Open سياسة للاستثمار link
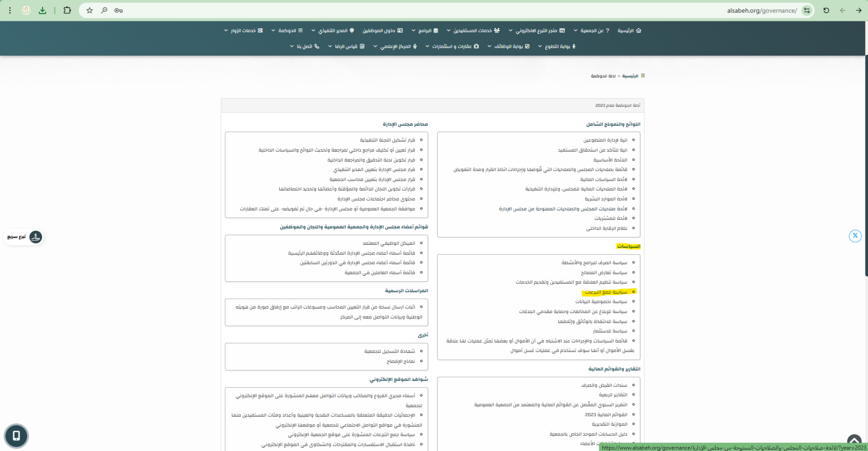Viewport: 868px width, 451px height. click(x=610, y=331)
